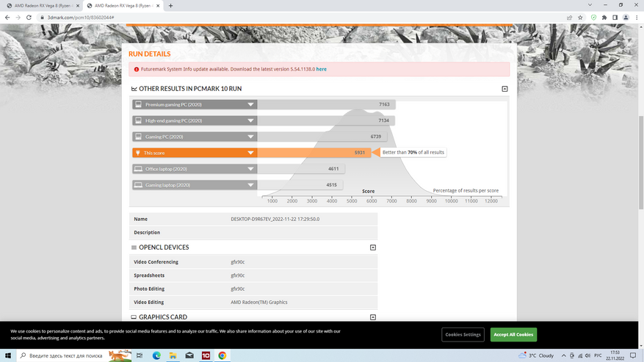The image size is (644, 362).
Task: Collapse the OpenCL Devices section
Action: point(373,247)
